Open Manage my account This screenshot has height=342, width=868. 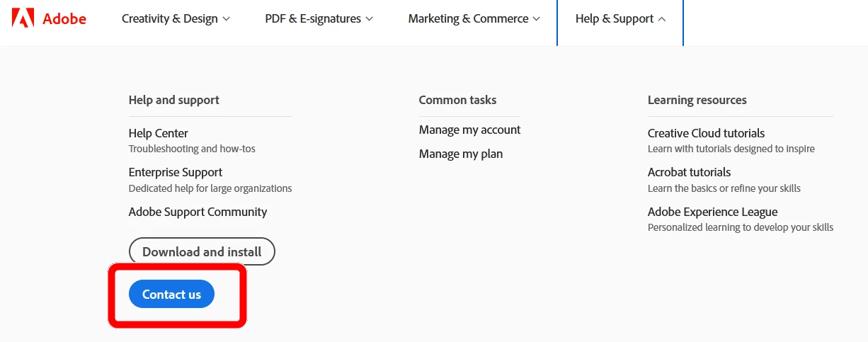tap(469, 130)
